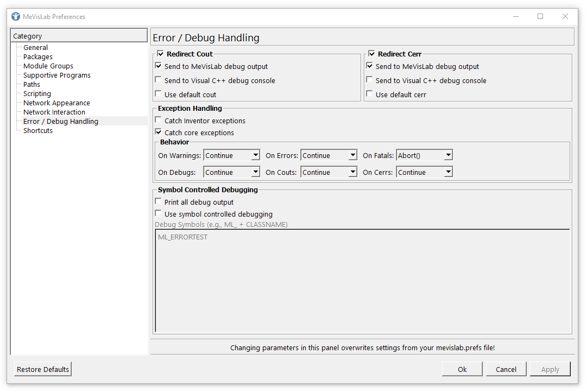Click the Restore Defaults button

tap(43, 369)
